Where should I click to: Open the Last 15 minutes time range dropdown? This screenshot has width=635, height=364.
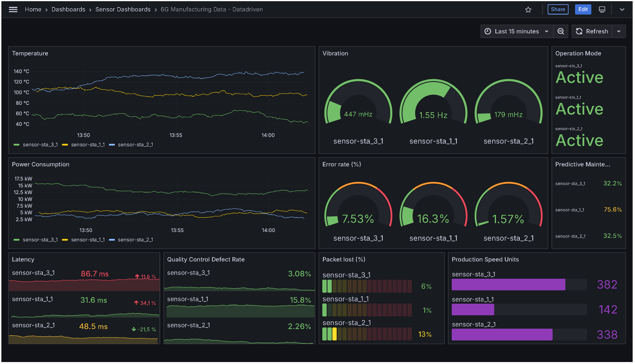[516, 31]
